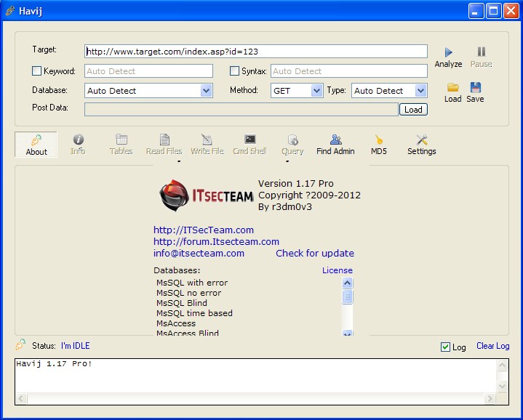Click 'Havij 1.17 Pro!' log line
The image size is (523, 420).
[54, 364]
